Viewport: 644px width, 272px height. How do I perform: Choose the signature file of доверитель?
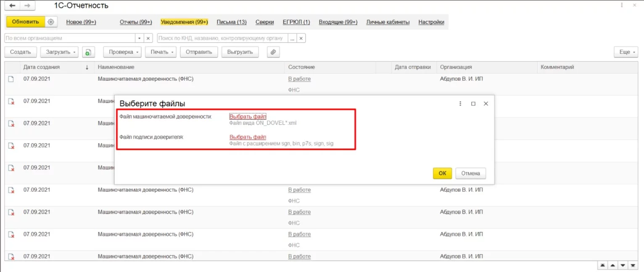click(x=248, y=137)
